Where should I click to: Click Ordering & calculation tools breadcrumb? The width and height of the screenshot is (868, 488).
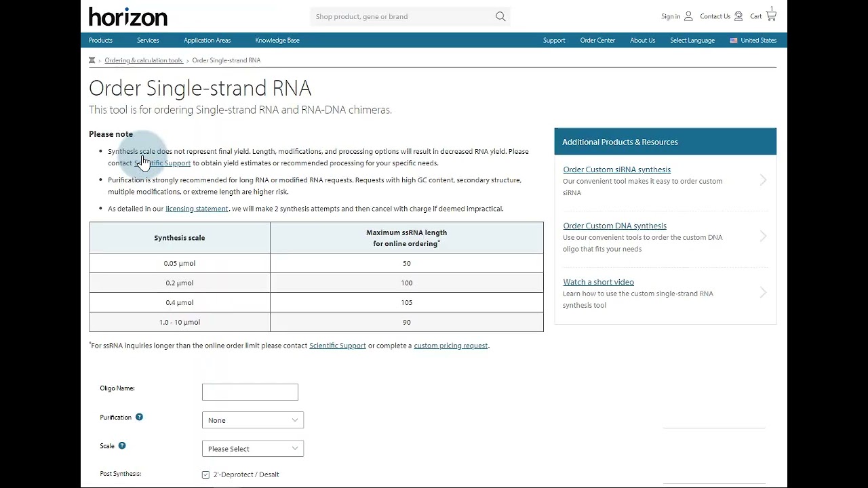click(144, 60)
